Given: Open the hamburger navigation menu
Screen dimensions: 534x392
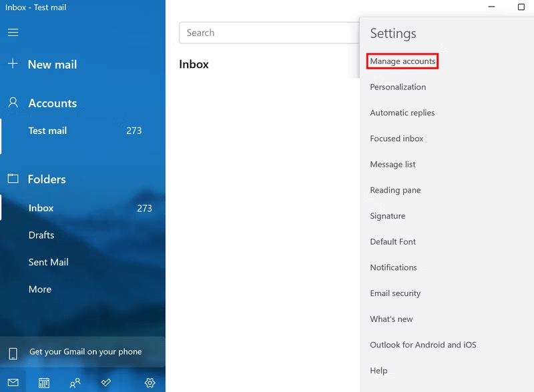Looking at the screenshot, I should pyautogui.click(x=13, y=32).
